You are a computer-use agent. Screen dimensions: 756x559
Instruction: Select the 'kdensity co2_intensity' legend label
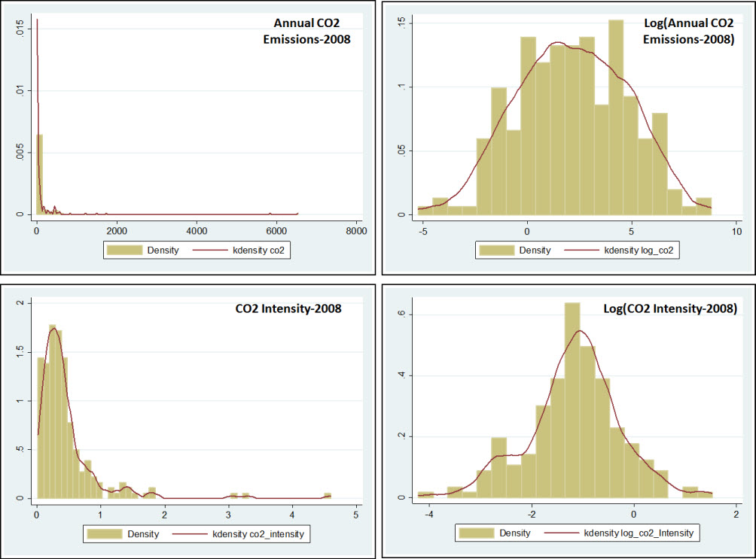pyautogui.click(x=258, y=534)
